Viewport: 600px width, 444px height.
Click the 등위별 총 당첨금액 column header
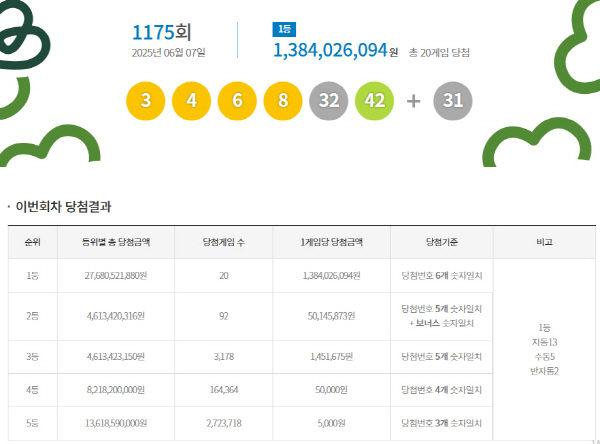(116, 242)
